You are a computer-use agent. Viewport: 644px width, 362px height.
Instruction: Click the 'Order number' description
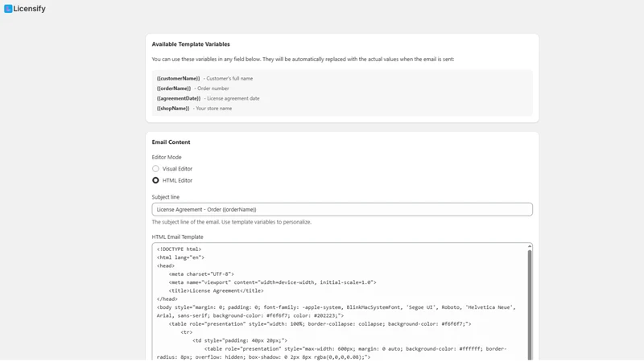click(213, 88)
